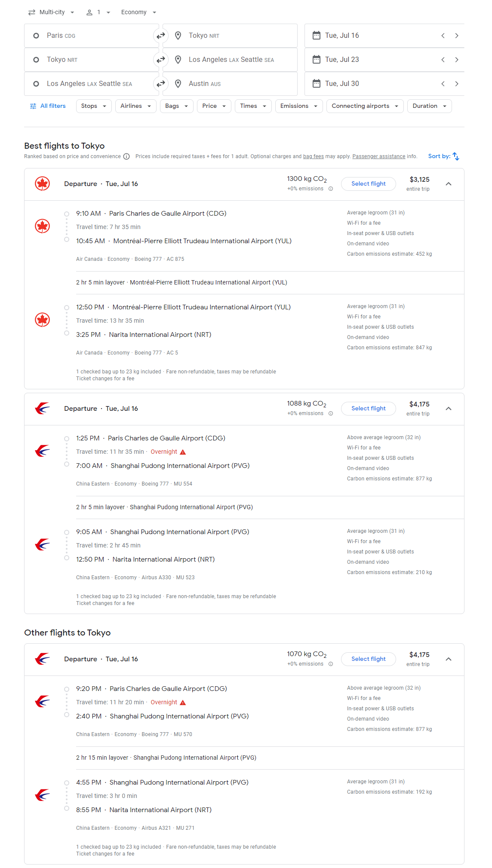Viewport: 492px width, 868px height.
Task: Open the Multi-city trip type dropdown
Action: 51,12
